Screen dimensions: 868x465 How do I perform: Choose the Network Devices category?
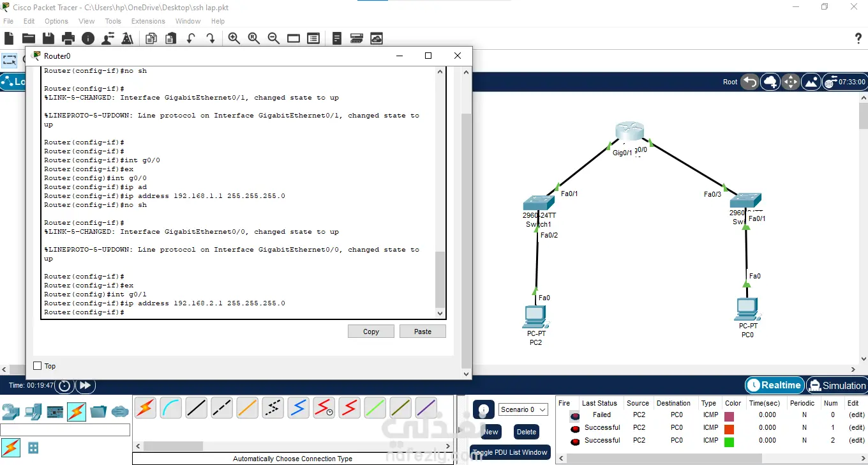[x=11, y=412]
